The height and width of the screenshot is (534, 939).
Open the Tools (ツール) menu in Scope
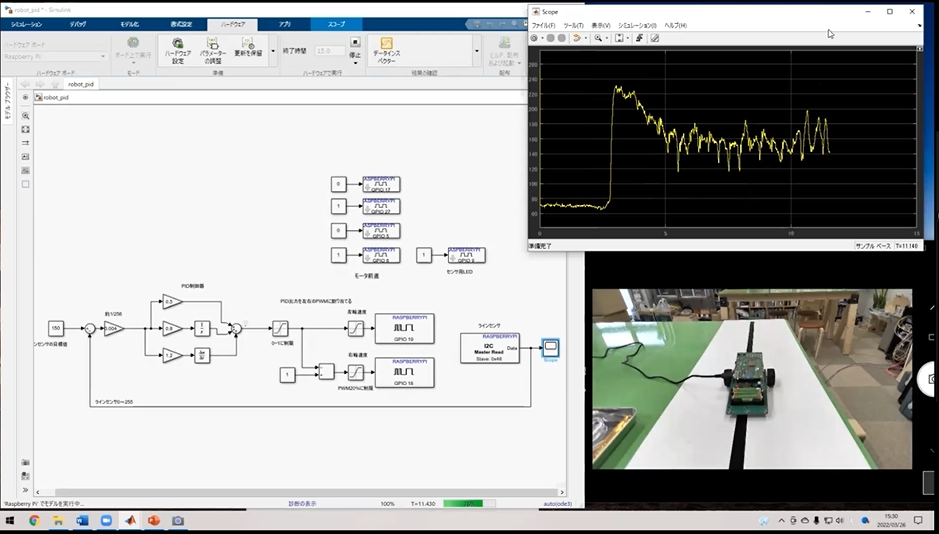tap(573, 25)
